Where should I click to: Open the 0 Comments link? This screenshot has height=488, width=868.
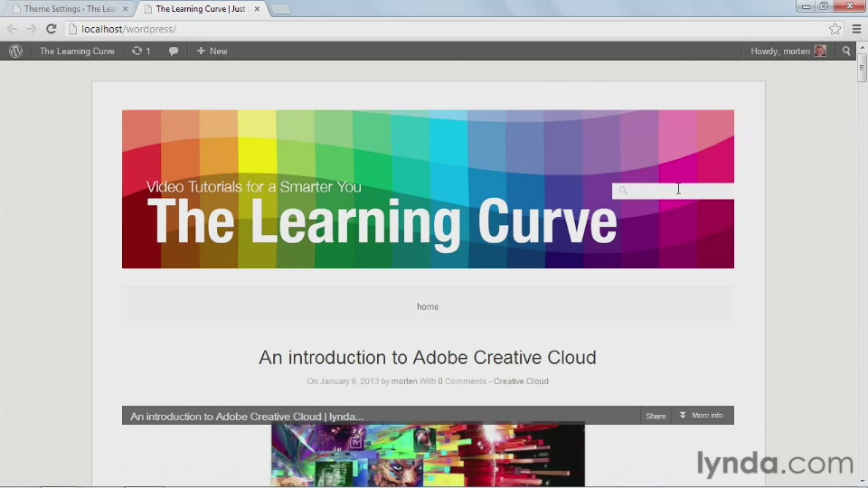462,381
